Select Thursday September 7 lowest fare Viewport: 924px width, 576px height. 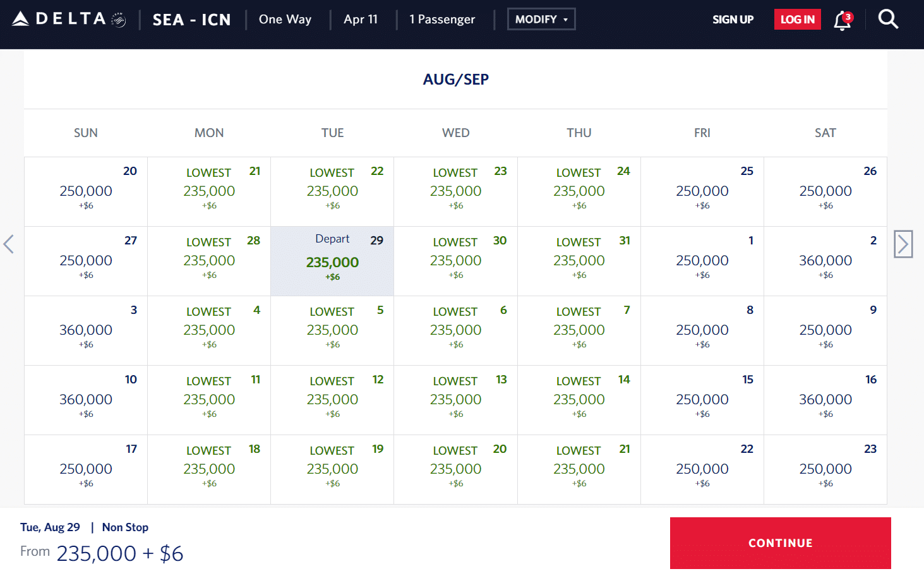[579, 330]
